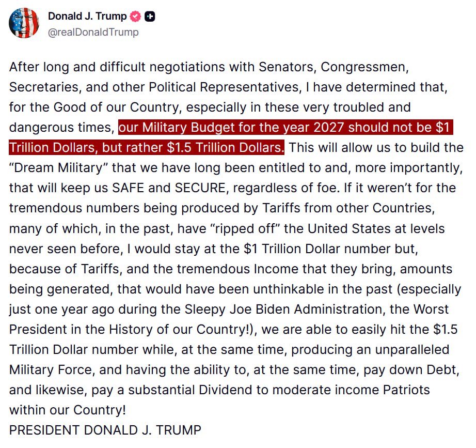
Task: Open the flag-themed profile avatar
Action: pos(24,23)
